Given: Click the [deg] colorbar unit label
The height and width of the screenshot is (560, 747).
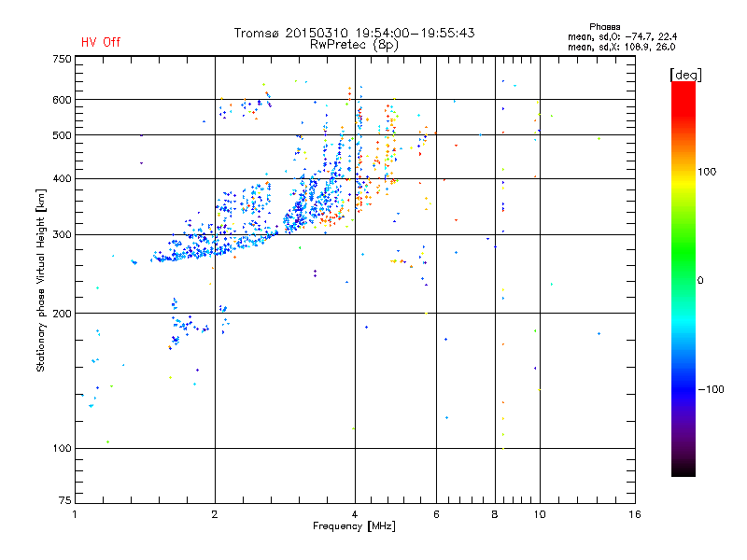Looking at the screenshot, I should [686, 74].
